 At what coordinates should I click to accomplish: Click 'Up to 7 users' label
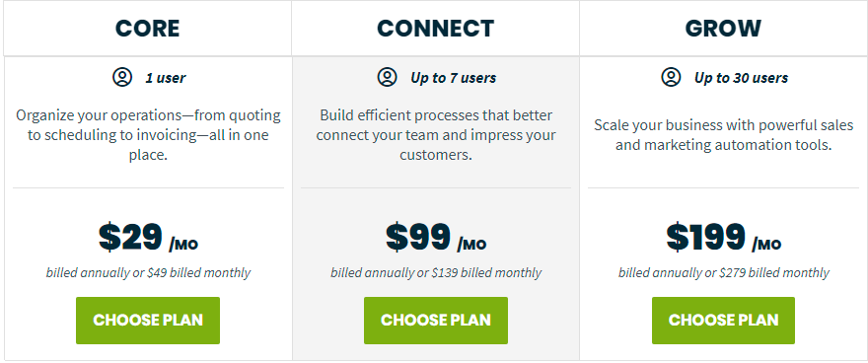[x=454, y=78]
